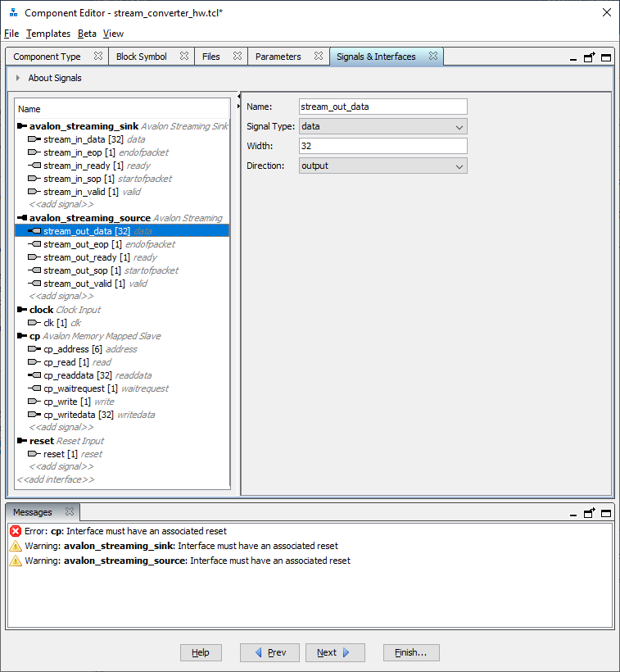Expand the About Signals section

pos(18,78)
